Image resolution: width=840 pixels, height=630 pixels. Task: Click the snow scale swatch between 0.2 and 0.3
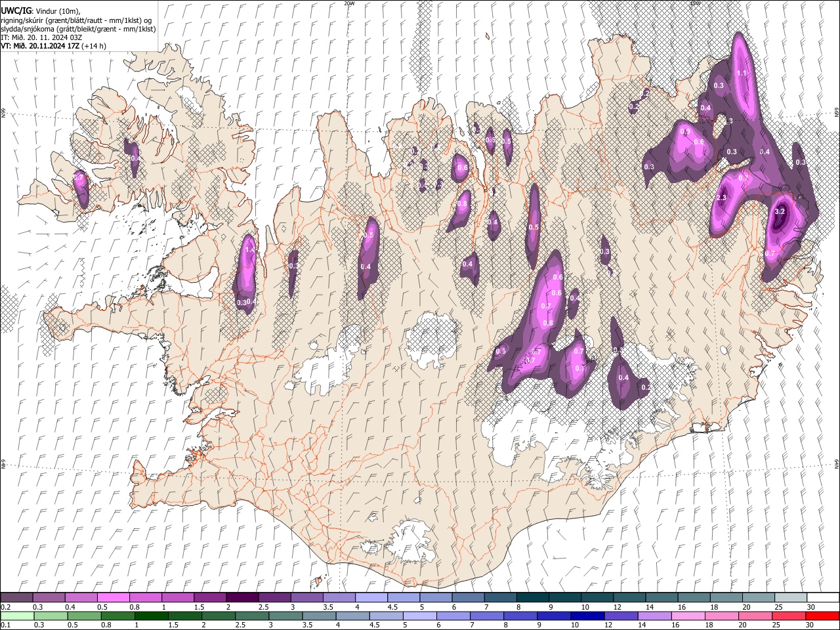pyautogui.click(x=16, y=597)
